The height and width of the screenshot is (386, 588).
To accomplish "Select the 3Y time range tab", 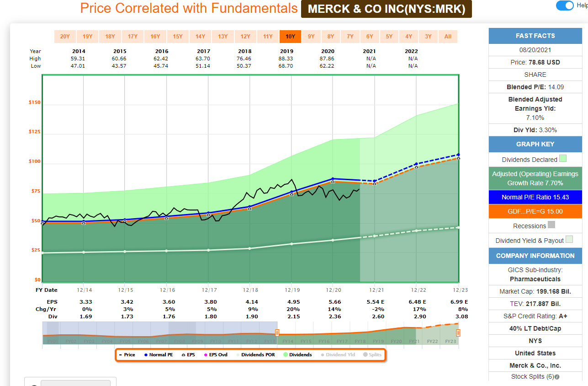I will tap(428, 37).
